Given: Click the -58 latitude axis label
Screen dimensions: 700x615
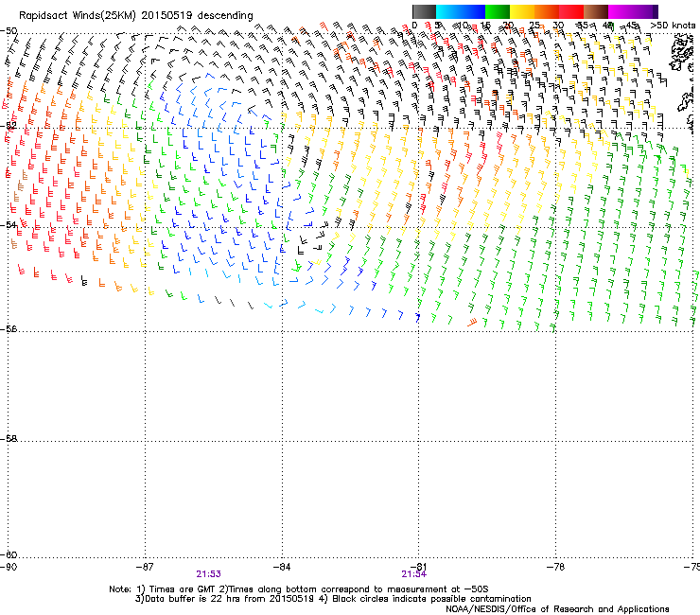Looking at the screenshot, I should 9,439.
